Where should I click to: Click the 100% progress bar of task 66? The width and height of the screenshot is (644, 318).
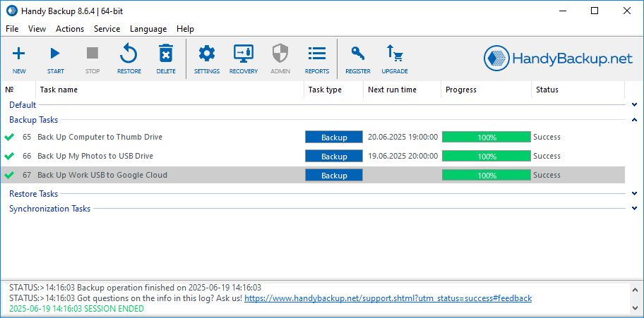487,157
